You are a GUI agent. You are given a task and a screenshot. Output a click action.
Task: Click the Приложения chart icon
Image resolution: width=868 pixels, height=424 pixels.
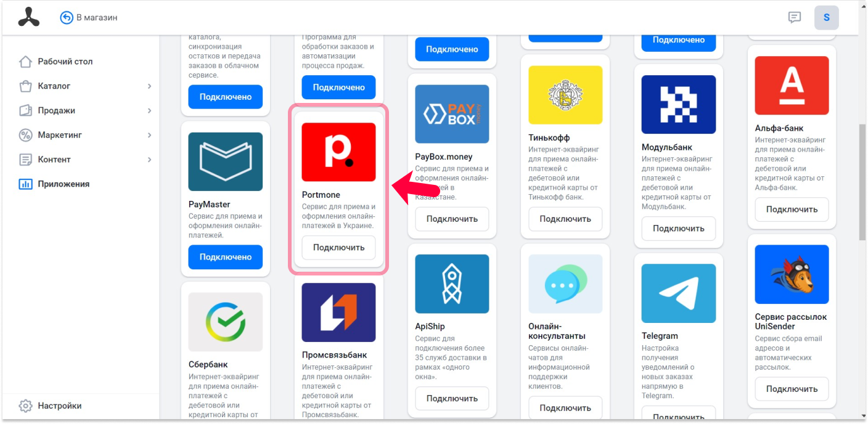25,184
